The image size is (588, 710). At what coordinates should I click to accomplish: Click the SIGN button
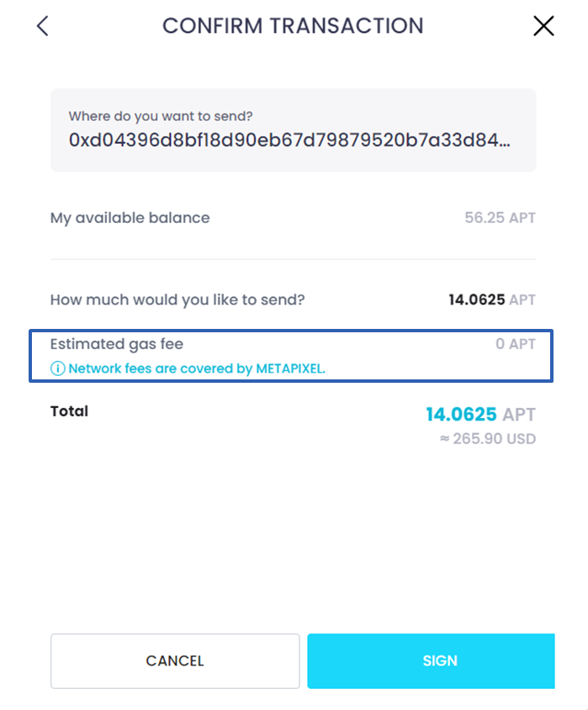pyautogui.click(x=431, y=661)
